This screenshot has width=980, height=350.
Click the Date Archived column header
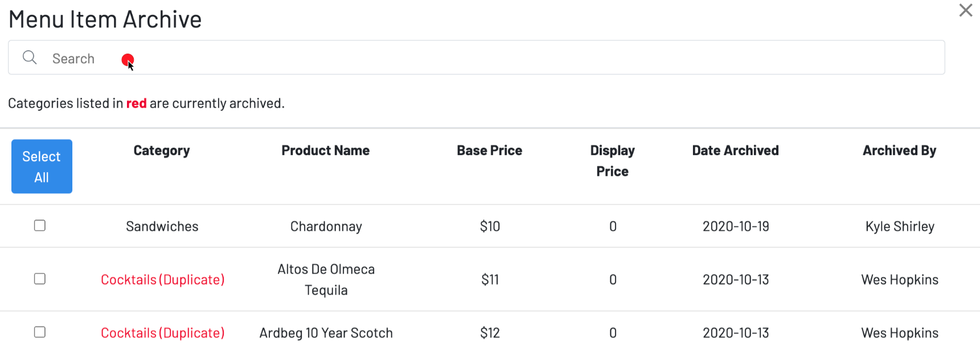point(736,150)
